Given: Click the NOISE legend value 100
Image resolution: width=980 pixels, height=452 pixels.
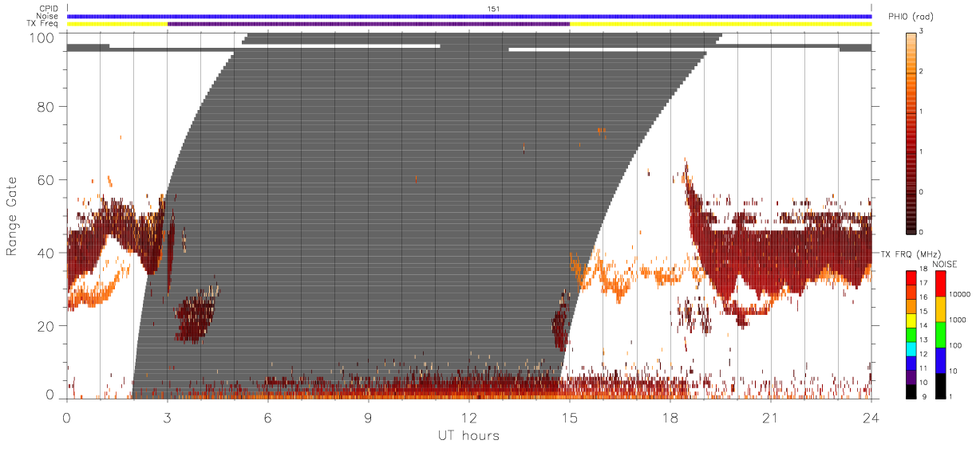Looking at the screenshot, I should 957,345.
